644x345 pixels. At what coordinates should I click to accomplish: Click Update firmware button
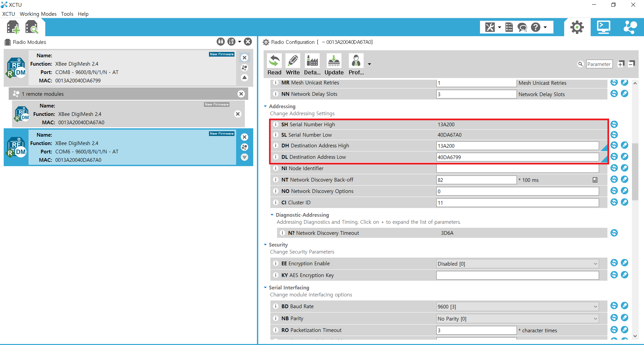tap(334, 65)
